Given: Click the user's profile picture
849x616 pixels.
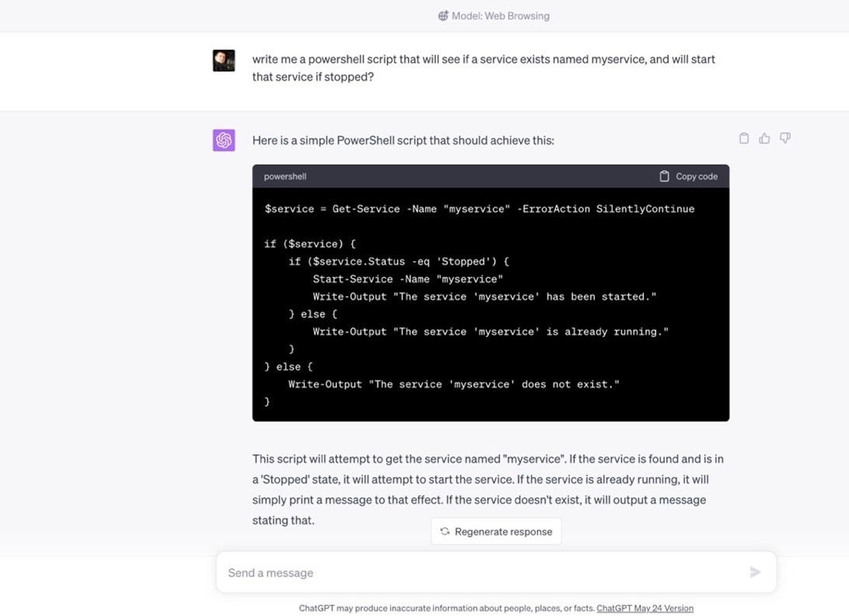Looking at the screenshot, I should [224, 60].
